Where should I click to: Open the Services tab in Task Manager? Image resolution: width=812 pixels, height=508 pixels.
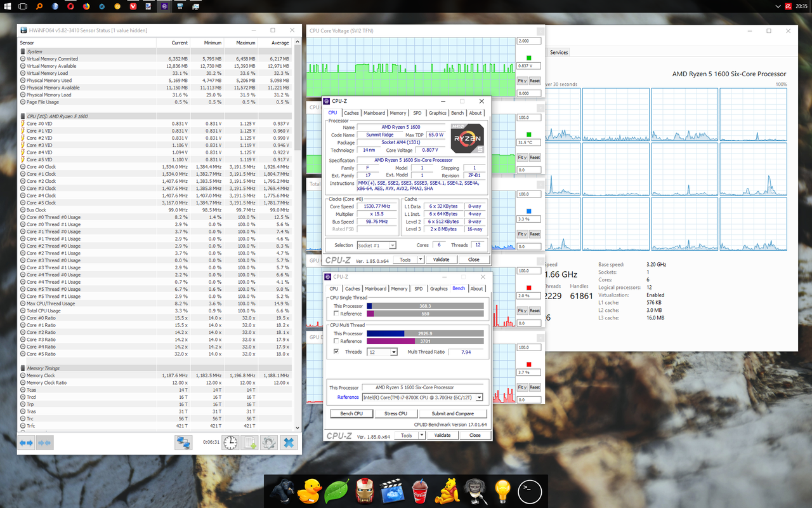559,52
